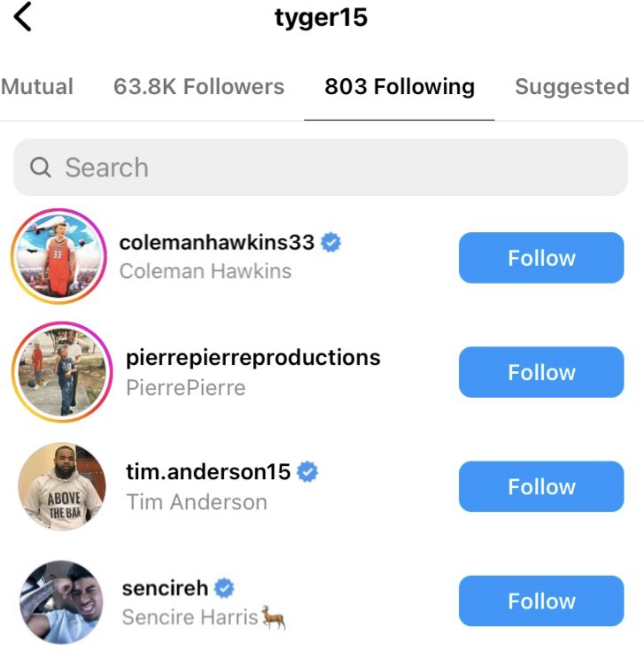
Task: Tap the deer emoji beside Sencire Harris
Action: coord(273,617)
